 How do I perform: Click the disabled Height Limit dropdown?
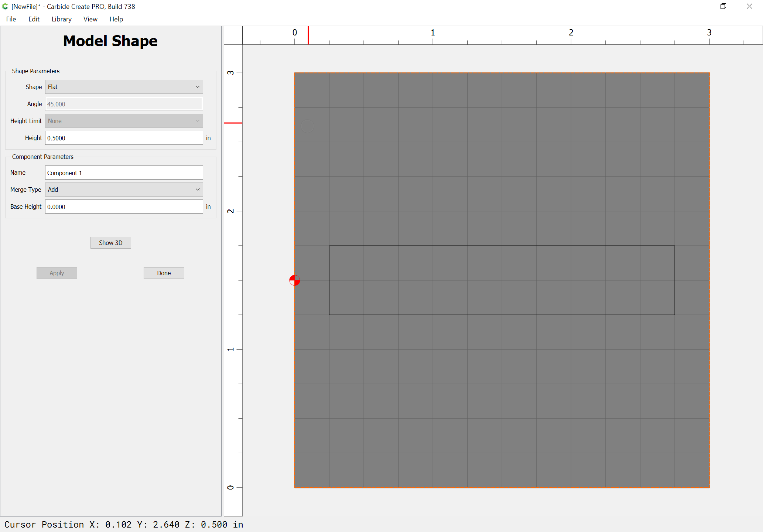tap(124, 121)
